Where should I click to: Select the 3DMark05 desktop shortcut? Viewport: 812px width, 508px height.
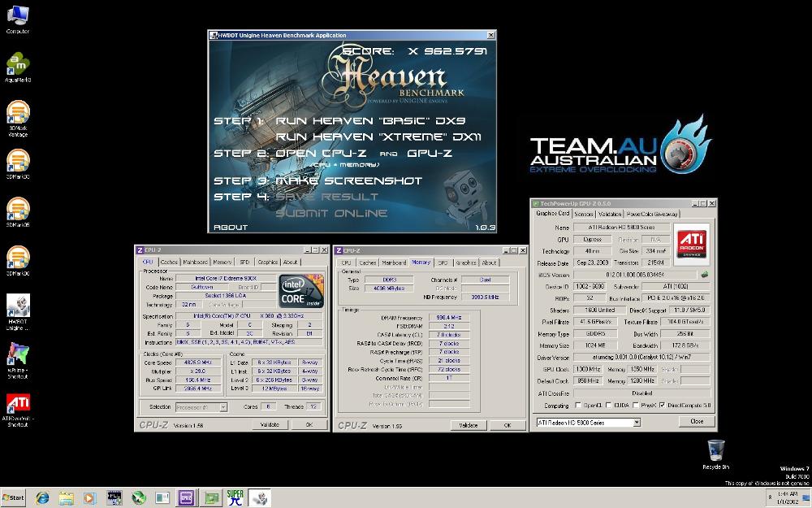[x=18, y=212]
